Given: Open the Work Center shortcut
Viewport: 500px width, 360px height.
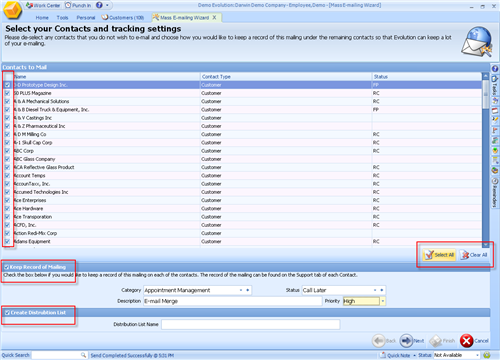Looking at the screenshot, I should (43, 5).
